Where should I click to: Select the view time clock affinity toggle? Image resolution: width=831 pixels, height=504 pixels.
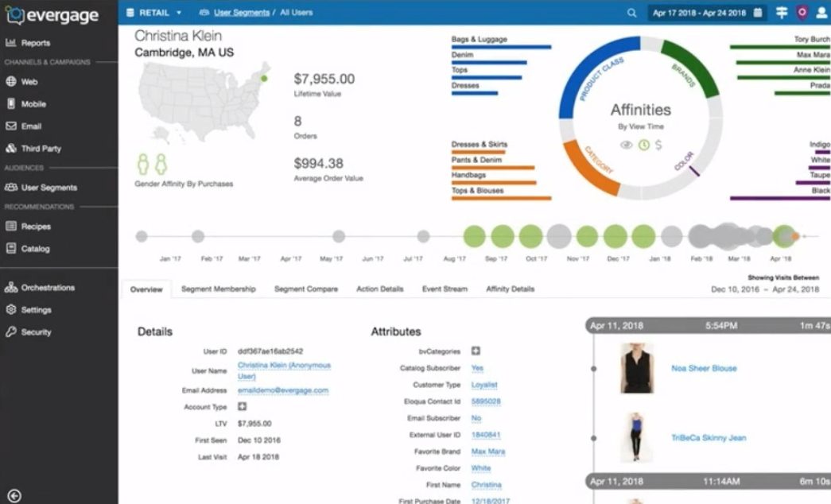(643, 145)
